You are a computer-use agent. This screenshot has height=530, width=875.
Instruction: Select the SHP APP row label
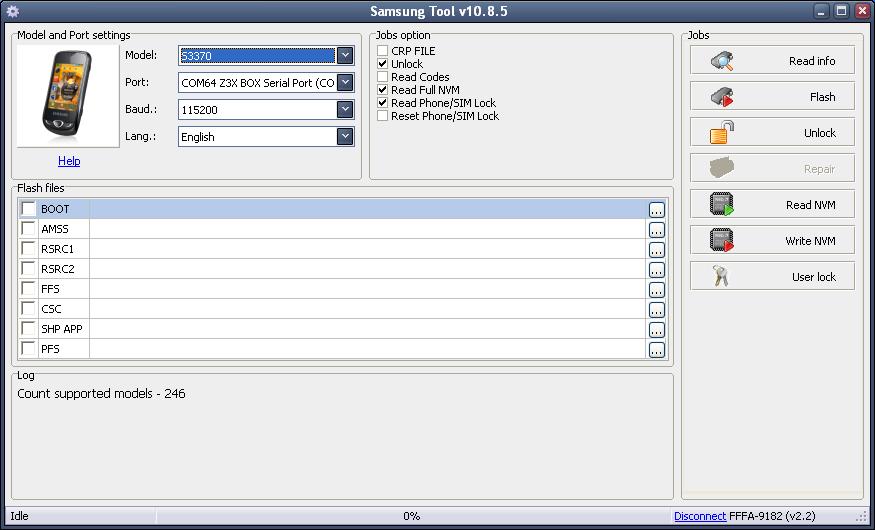click(x=62, y=329)
